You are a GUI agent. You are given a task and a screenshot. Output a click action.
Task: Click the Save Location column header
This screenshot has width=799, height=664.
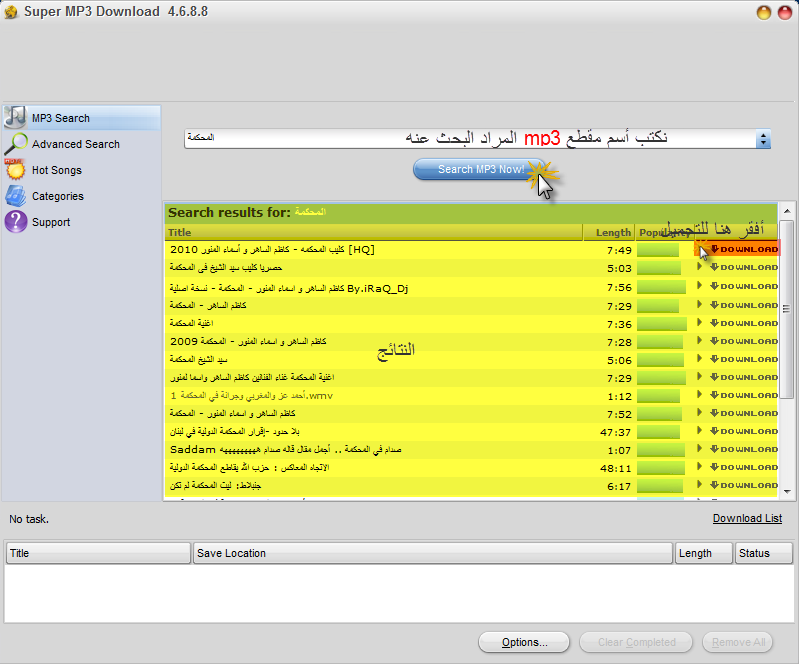tap(433, 553)
